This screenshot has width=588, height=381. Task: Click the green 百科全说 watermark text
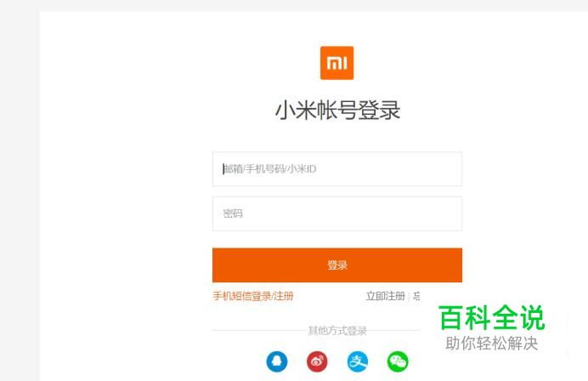click(492, 317)
